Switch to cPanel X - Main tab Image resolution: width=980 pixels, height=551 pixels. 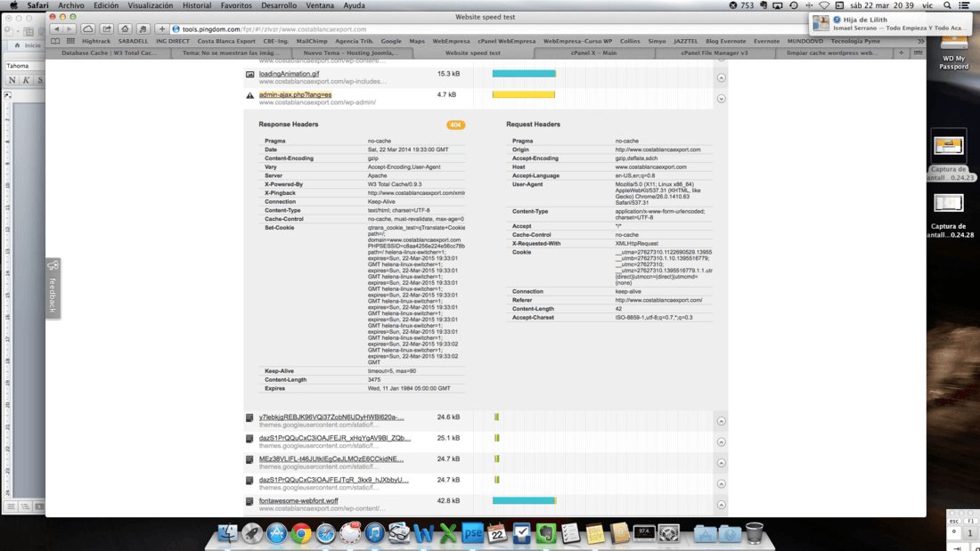pyautogui.click(x=593, y=53)
